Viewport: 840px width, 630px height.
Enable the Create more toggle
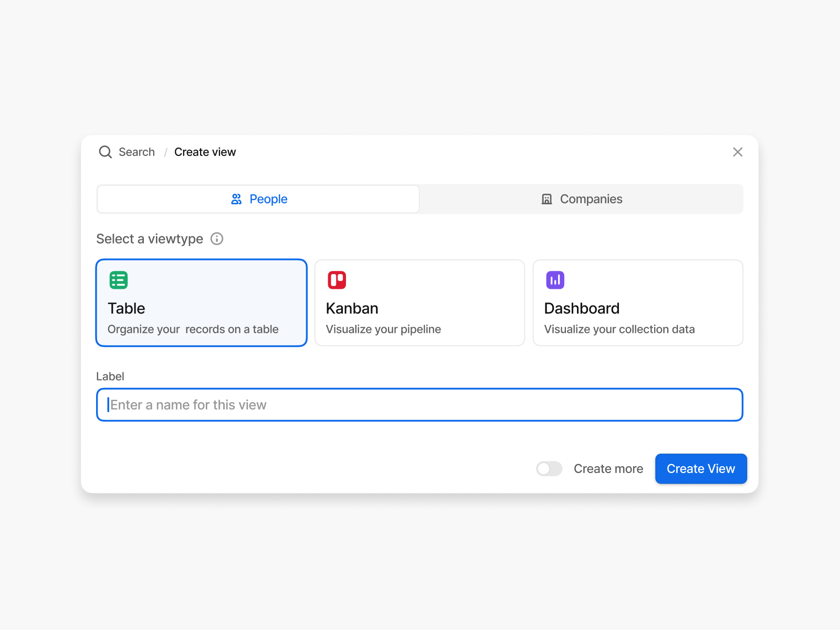(549, 469)
